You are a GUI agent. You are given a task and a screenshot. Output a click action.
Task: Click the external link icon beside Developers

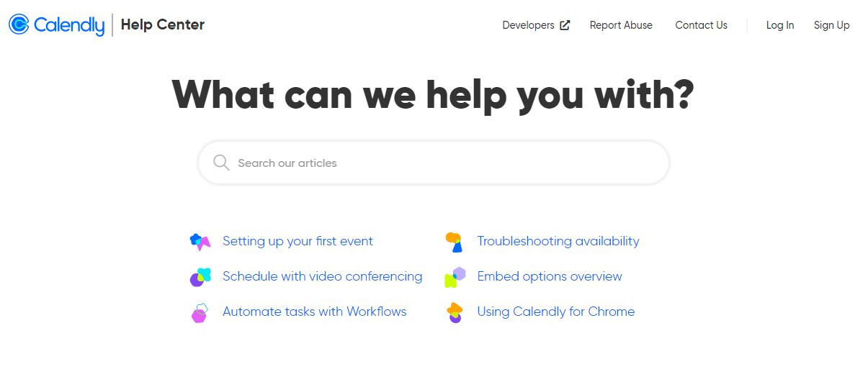(565, 25)
